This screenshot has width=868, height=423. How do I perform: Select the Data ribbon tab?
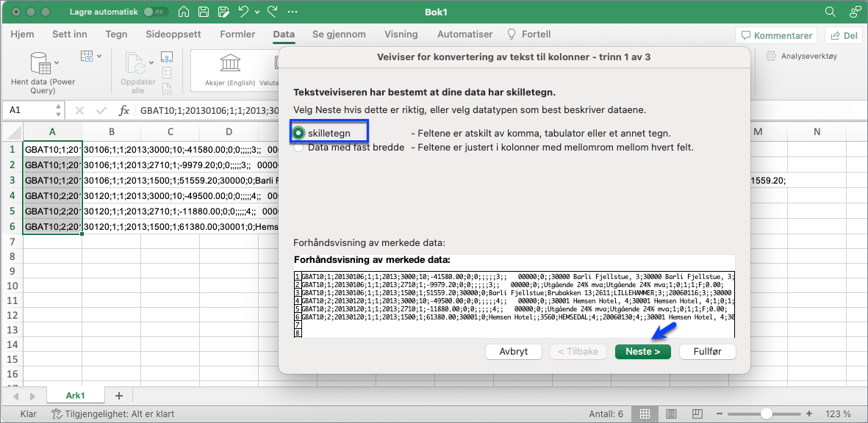tap(284, 35)
